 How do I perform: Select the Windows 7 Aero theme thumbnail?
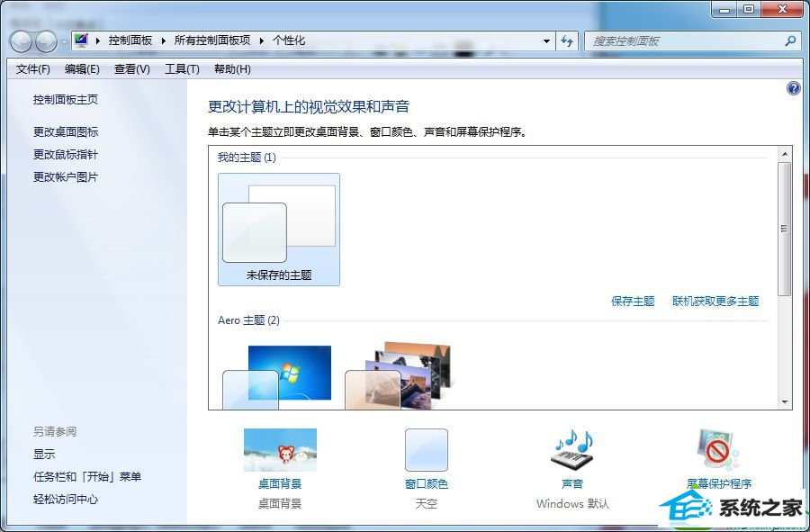(x=277, y=377)
